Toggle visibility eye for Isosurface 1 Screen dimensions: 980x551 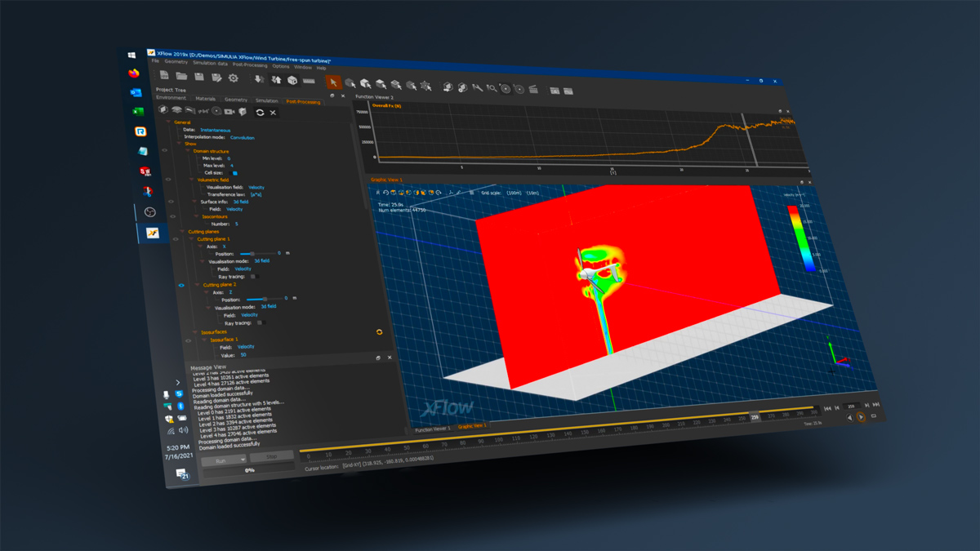click(188, 340)
